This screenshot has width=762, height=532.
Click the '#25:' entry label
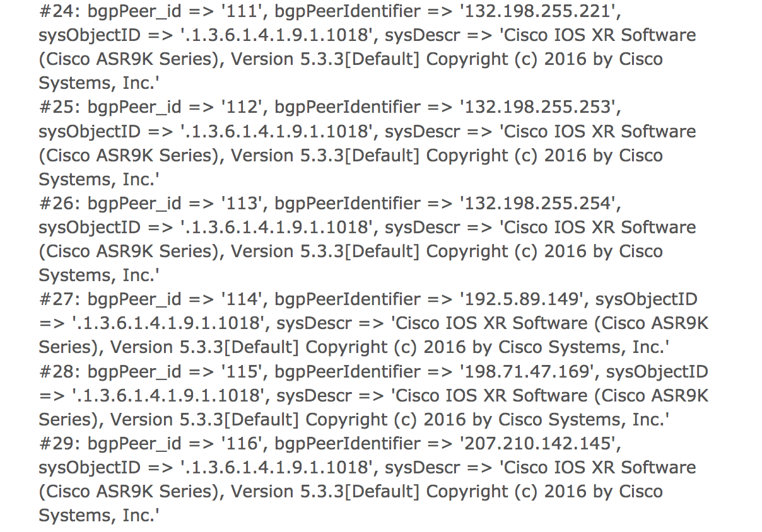coord(60,107)
